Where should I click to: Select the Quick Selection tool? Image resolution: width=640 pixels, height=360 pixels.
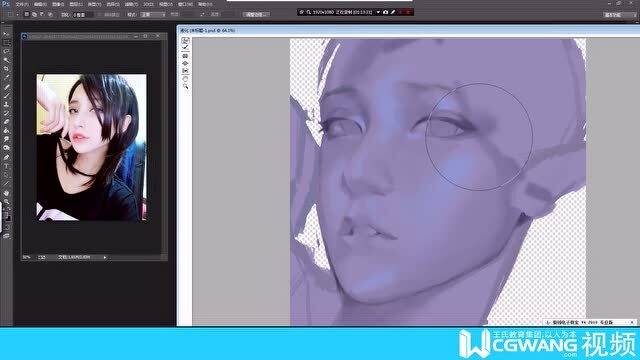click(6, 60)
